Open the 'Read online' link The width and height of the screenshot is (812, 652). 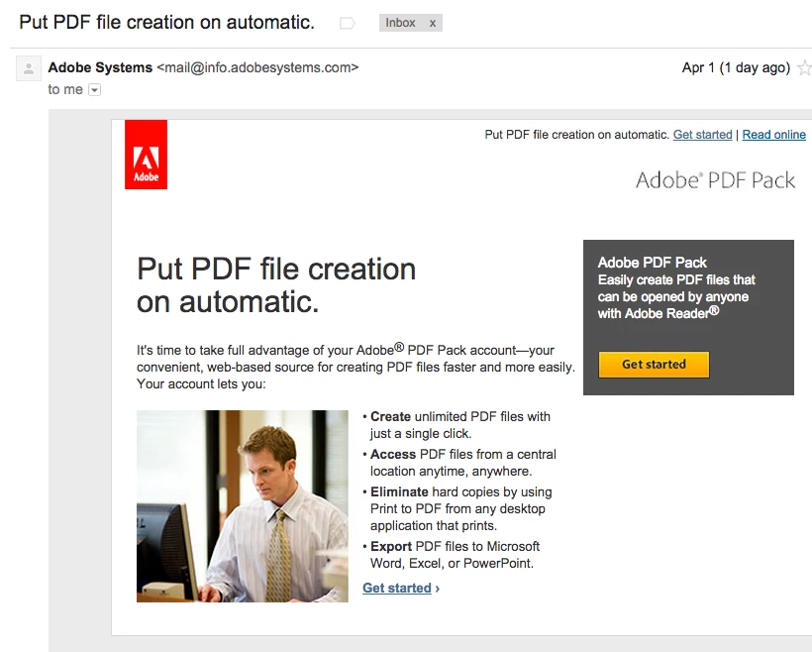[x=773, y=135]
